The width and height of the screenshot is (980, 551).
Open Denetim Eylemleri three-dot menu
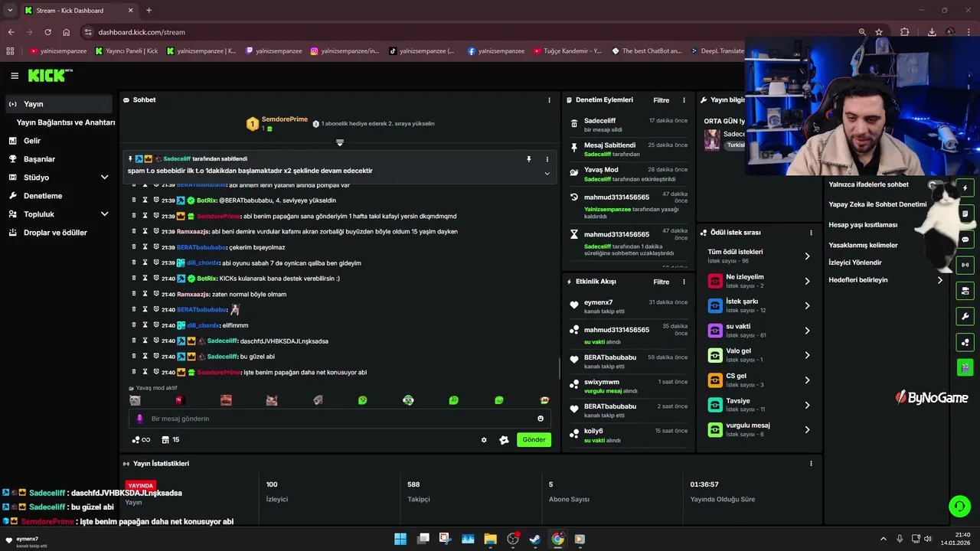point(684,100)
